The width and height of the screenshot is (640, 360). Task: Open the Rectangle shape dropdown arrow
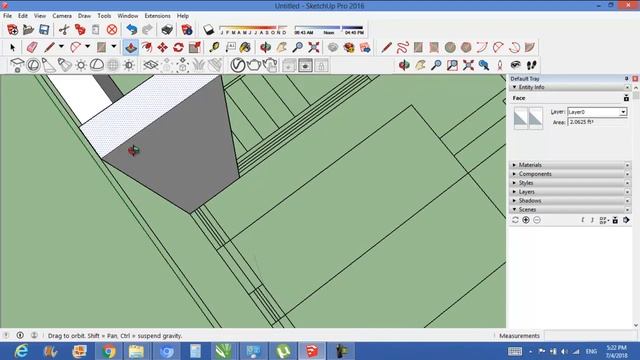coord(114,47)
